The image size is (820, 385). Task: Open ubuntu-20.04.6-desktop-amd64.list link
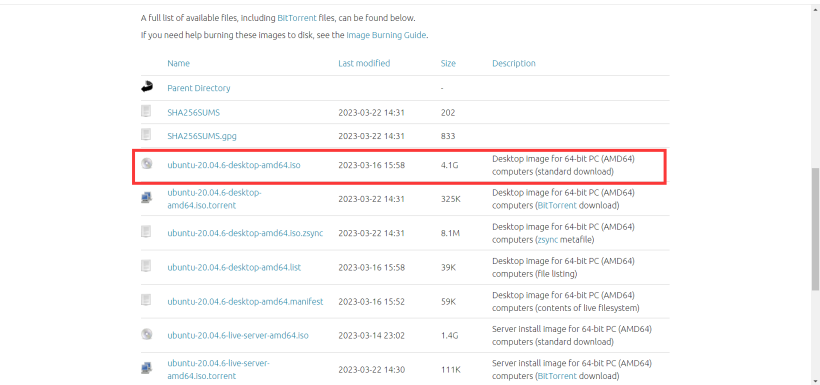(234, 267)
